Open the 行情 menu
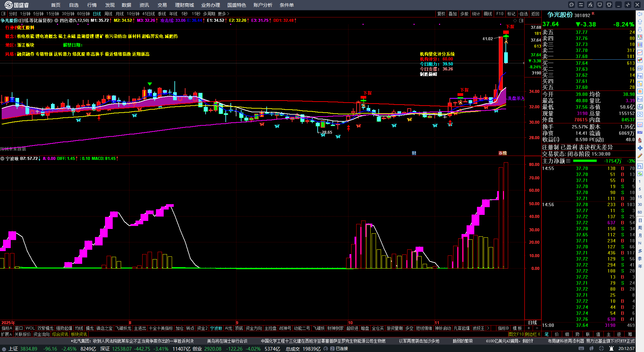Screen dimensions: 644x352 point(92,5)
